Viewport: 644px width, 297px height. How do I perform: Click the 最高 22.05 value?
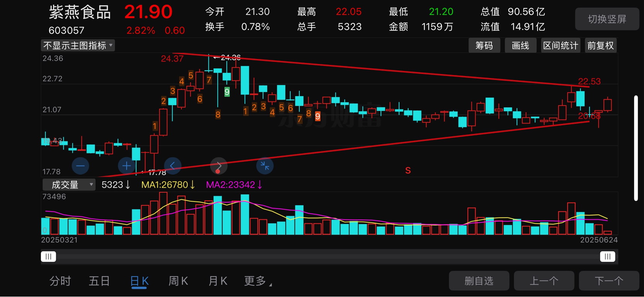(348, 12)
